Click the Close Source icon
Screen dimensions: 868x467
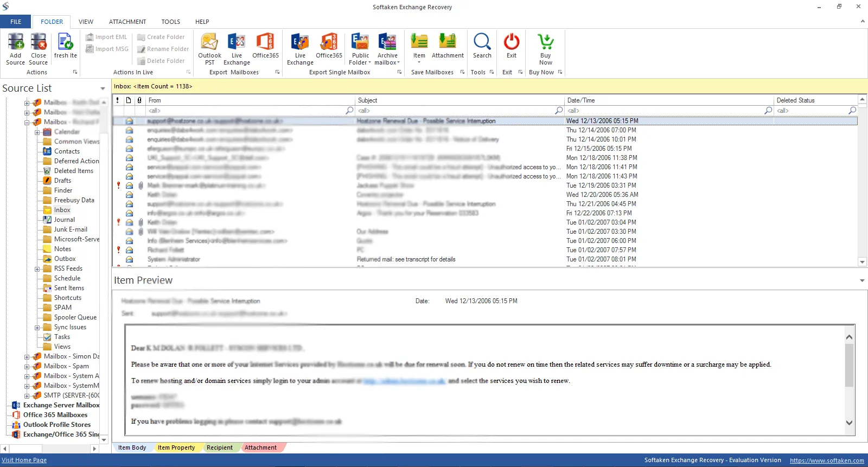pyautogui.click(x=39, y=42)
